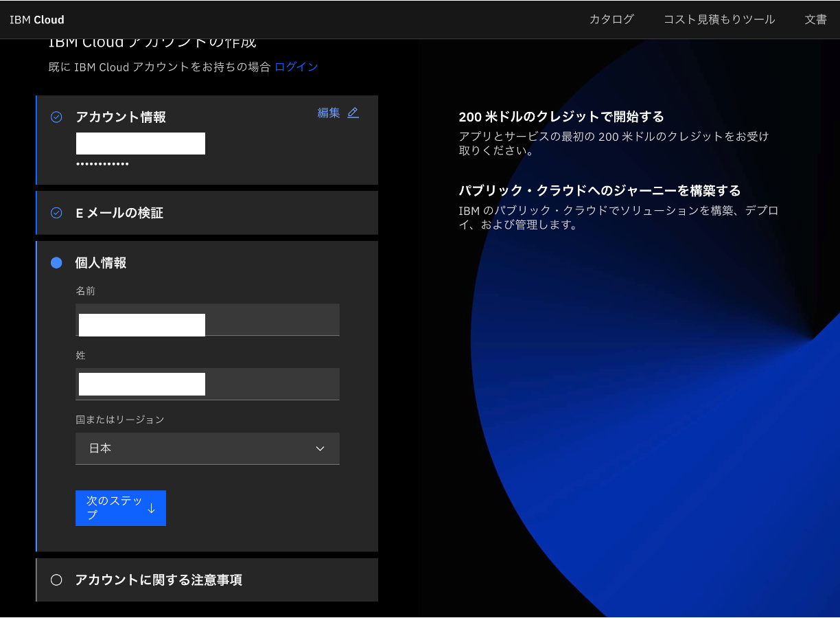
Task: Click the down arrow on 次のステップ button
Action: (x=152, y=508)
